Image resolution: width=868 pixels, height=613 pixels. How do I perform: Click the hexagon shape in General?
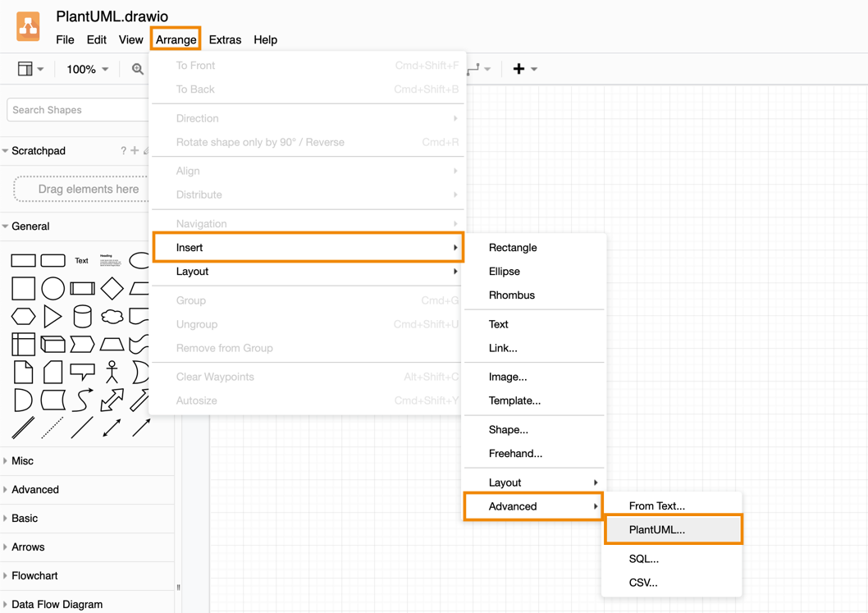pyautogui.click(x=23, y=316)
